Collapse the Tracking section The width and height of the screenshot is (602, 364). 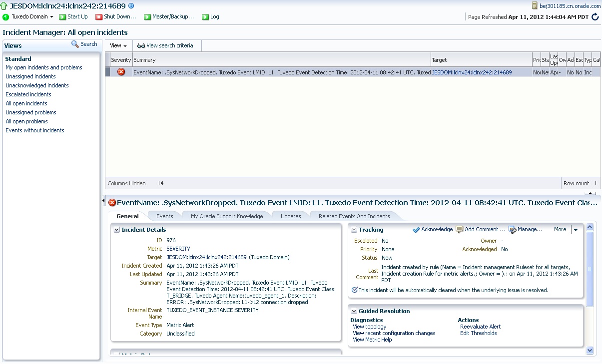(354, 230)
